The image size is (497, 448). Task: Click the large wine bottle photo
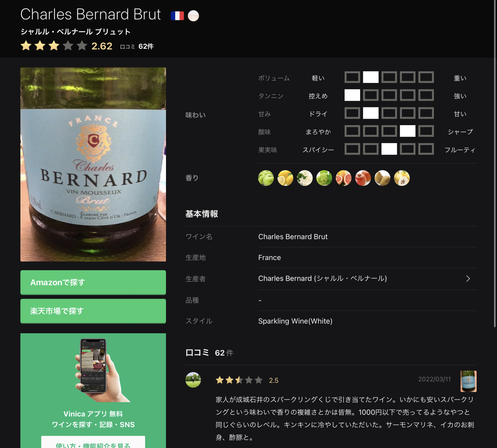93,164
